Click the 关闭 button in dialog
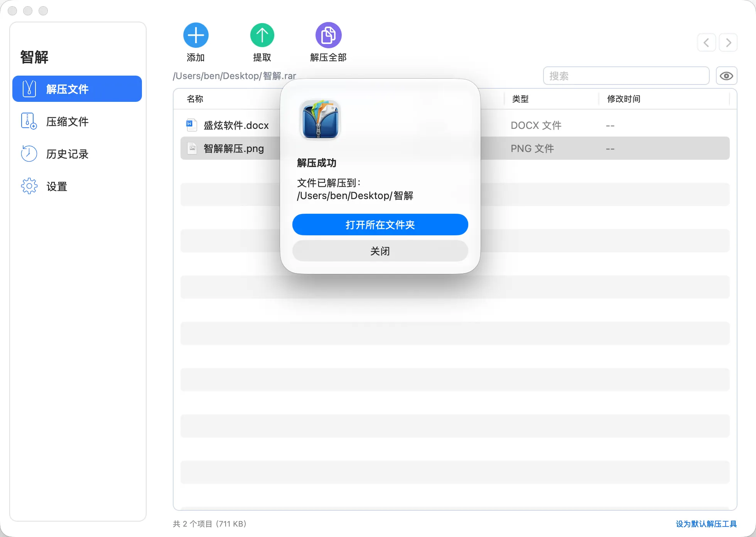The image size is (756, 537). 380,251
